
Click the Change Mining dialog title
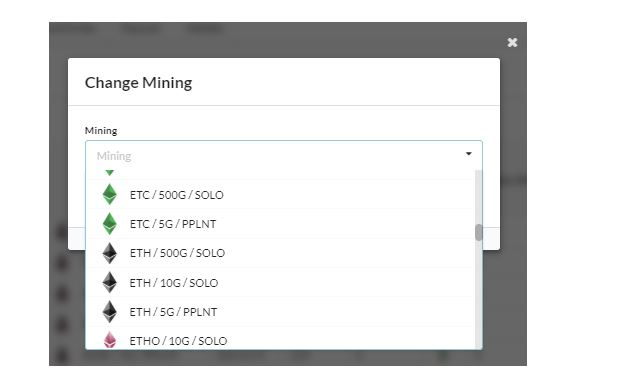138,83
